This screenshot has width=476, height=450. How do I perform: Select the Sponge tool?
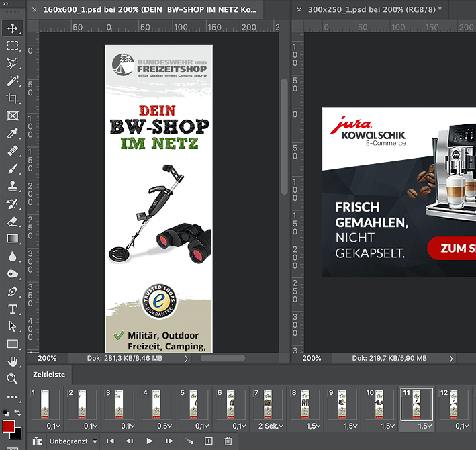(13, 274)
